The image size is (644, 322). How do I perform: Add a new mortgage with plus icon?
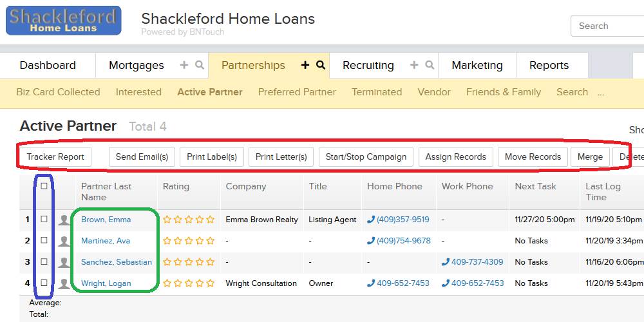[184, 65]
